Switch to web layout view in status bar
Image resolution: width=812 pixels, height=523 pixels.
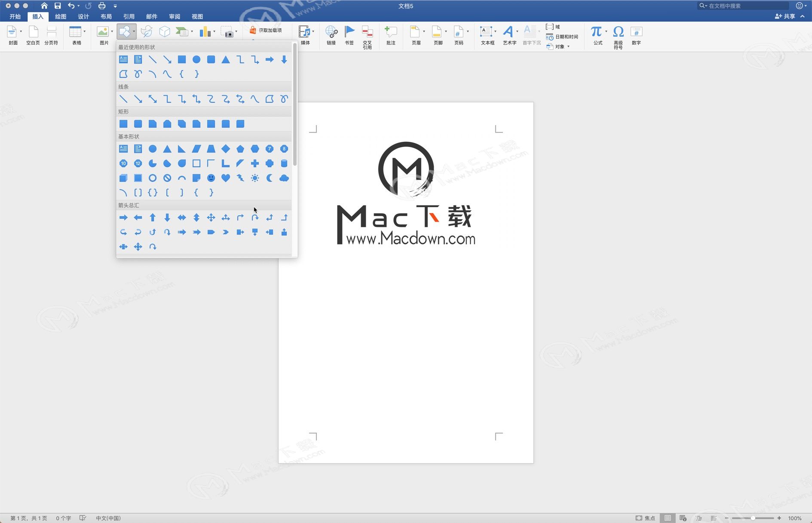click(683, 518)
